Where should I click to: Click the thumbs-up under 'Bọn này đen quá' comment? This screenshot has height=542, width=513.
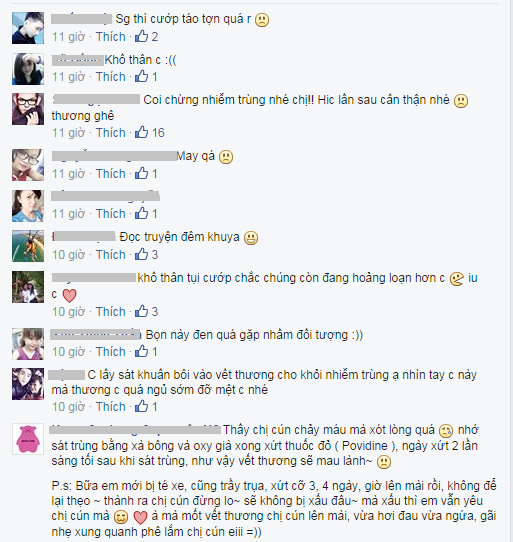141,352
